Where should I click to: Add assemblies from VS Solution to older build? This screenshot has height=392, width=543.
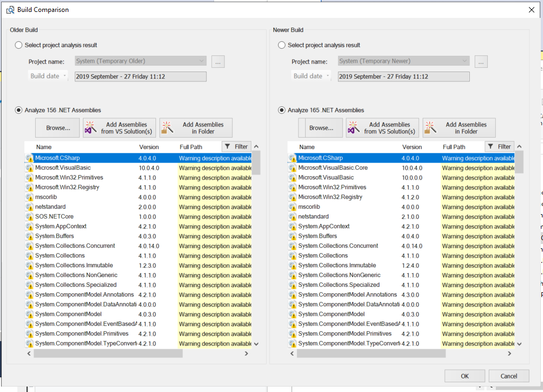tap(119, 128)
